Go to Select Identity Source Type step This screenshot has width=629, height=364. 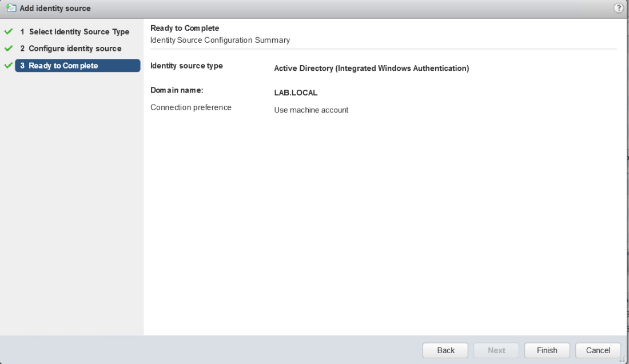[79, 32]
